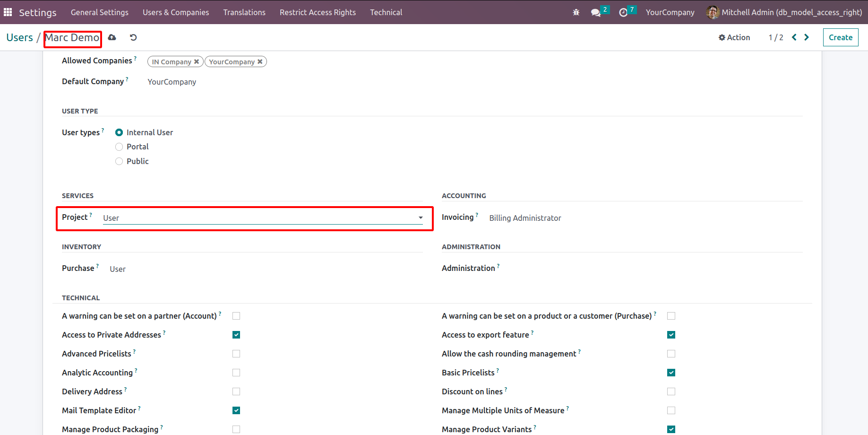Open the Technical menu
Screen dimensions: 868x435
tap(386, 12)
